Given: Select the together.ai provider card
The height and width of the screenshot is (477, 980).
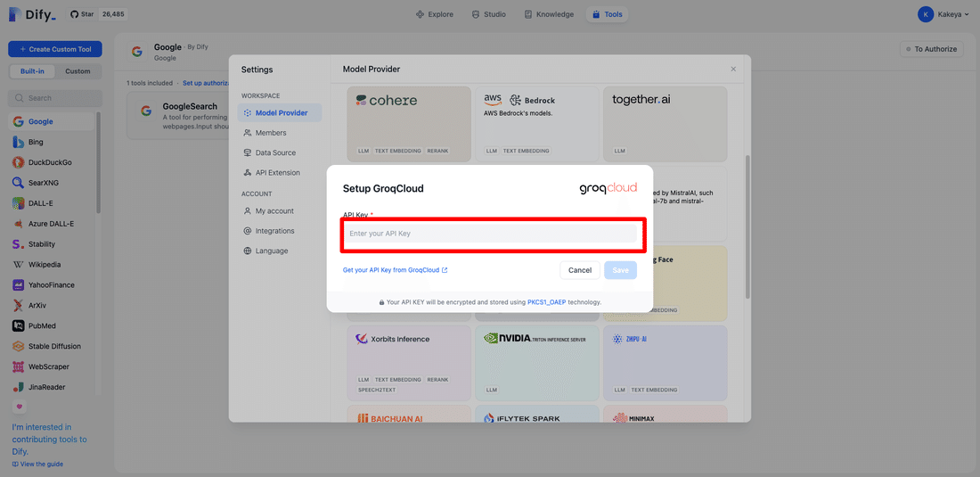Looking at the screenshot, I should (x=665, y=124).
